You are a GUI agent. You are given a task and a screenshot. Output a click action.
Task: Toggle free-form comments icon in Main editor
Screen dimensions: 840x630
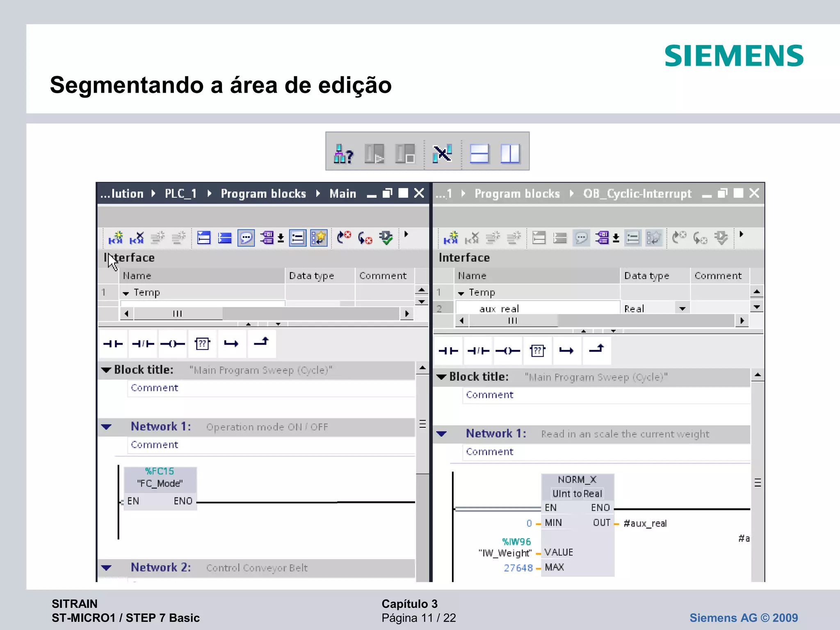tap(246, 238)
